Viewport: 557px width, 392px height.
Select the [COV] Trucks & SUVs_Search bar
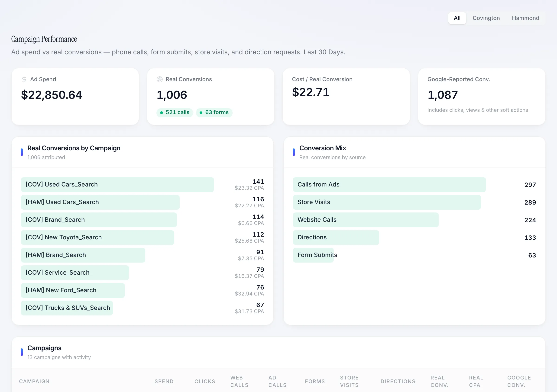[67, 308]
